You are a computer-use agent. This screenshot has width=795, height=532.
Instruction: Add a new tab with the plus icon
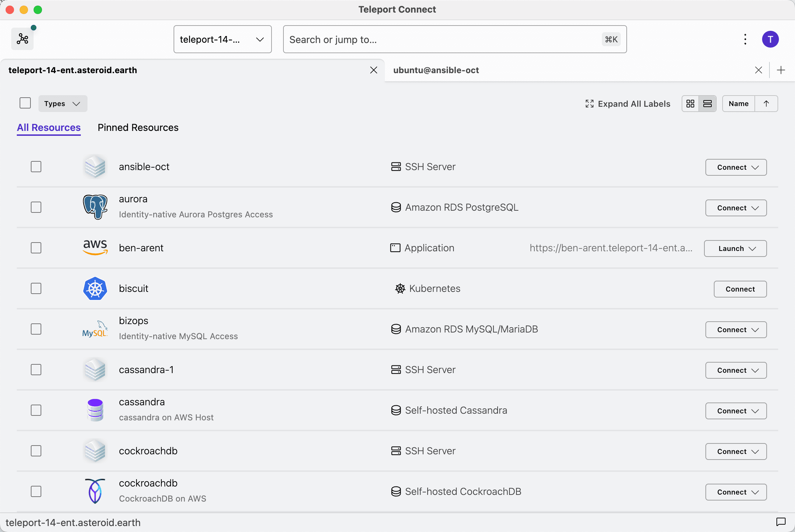(781, 70)
